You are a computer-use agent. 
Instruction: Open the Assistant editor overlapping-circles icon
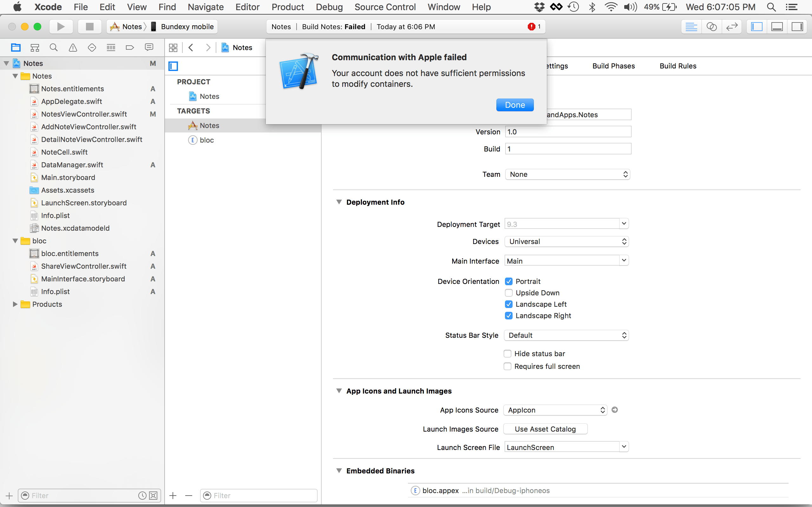pyautogui.click(x=712, y=27)
